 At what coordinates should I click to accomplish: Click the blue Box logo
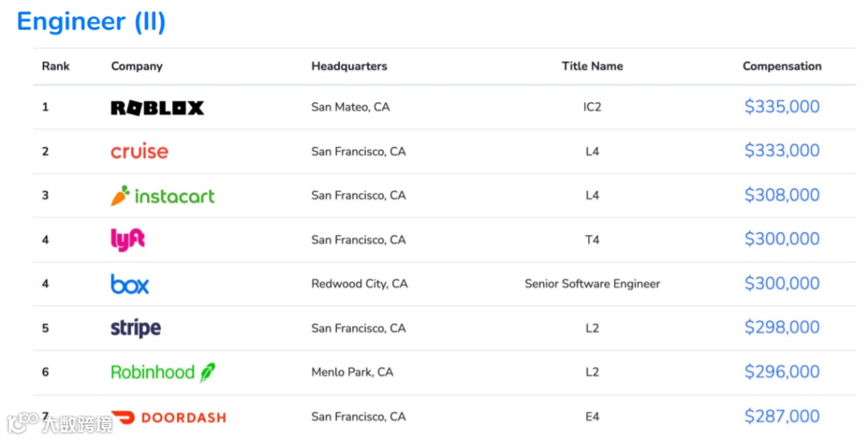pyautogui.click(x=130, y=283)
